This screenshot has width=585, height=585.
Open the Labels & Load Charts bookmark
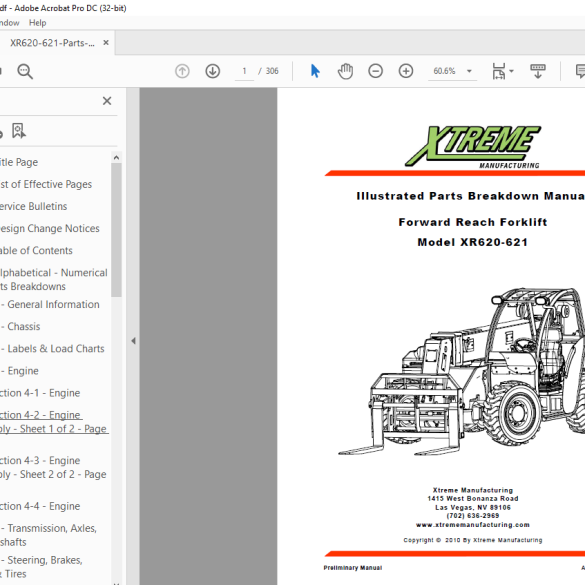coord(52,348)
